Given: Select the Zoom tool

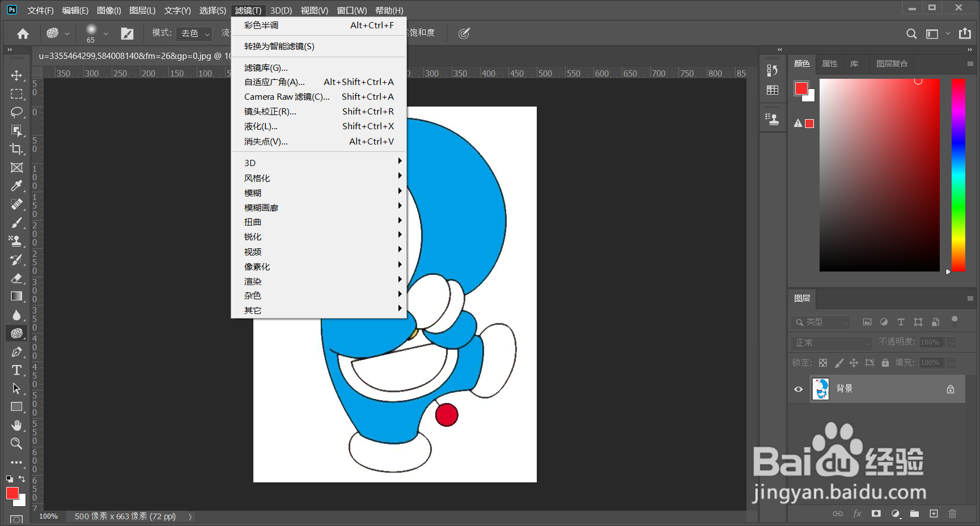Looking at the screenshot, I should tap(16, 444).
